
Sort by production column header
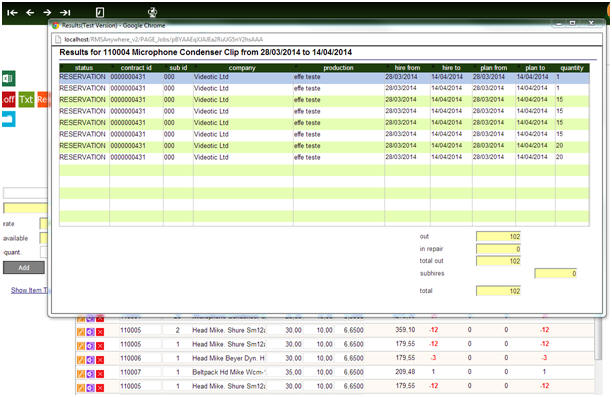(338, 68)
